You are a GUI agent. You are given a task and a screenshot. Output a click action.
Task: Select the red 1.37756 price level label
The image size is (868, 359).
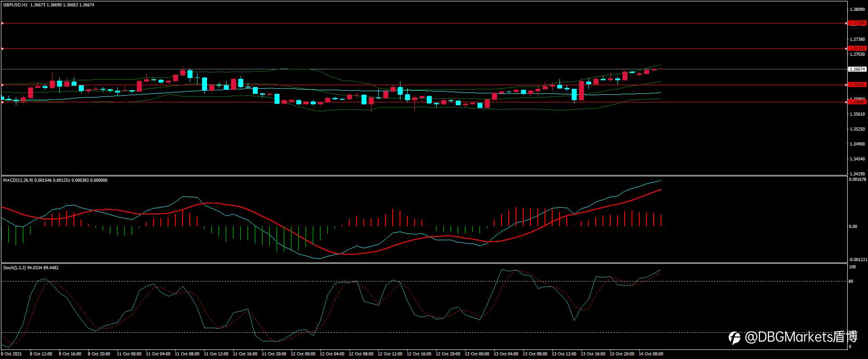click(857, 23)
